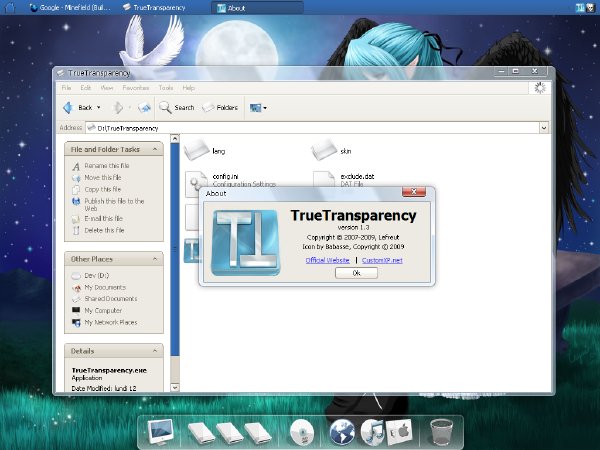Open the CustomXP.net link
This screenshot has width=600, height=450.
(382, 260)
